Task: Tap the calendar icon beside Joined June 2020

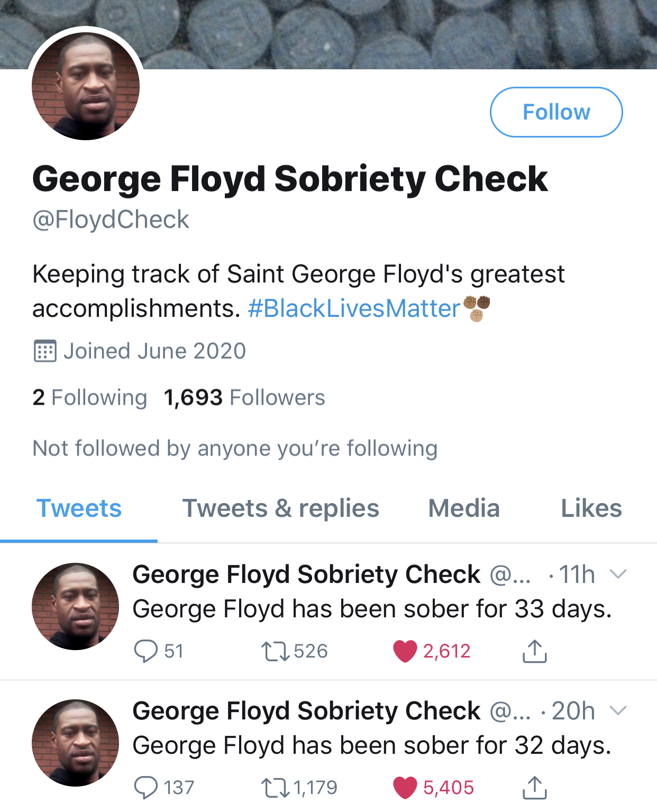Action: (45, 351)
